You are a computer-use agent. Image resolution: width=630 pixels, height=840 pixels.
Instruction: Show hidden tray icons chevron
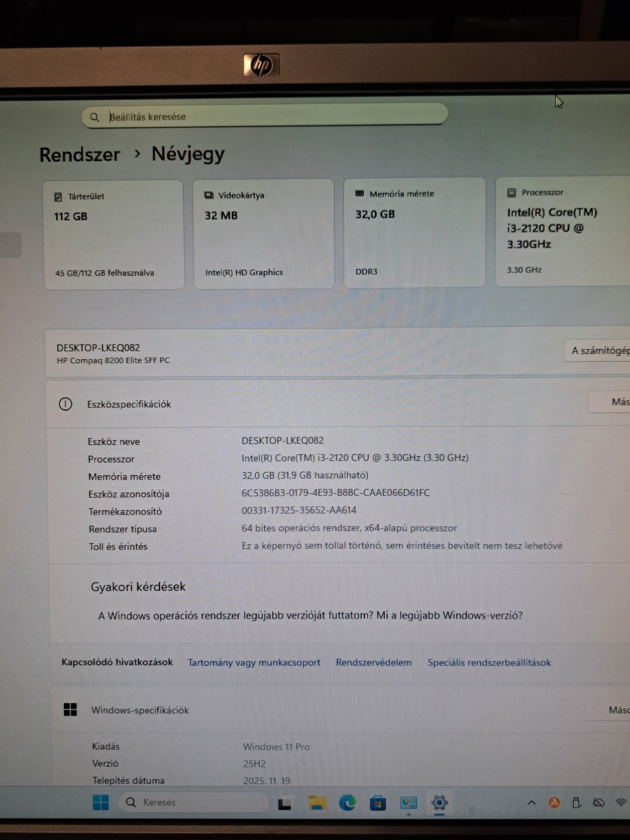point(532,803)
